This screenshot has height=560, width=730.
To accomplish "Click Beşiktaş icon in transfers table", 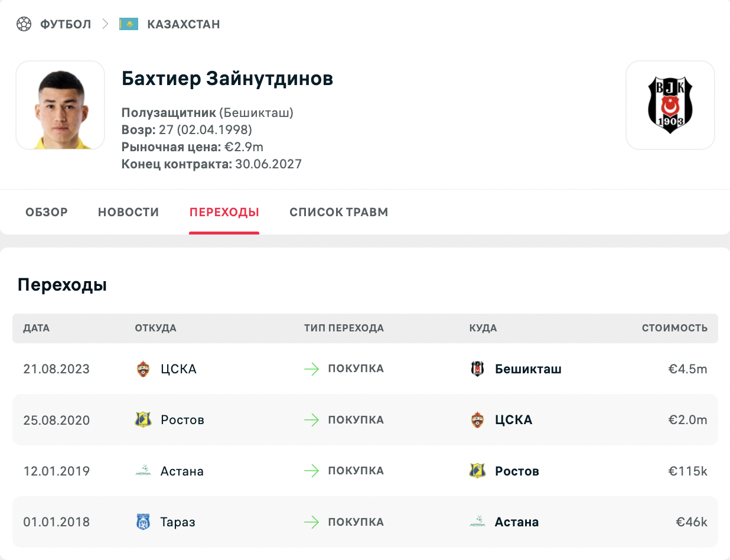I will [477, 369].
